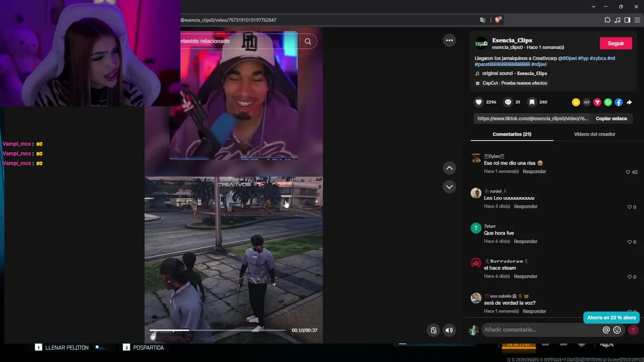644x362 pixels.
Task: Open the #rdjavi hashtag
Action: coord(539,64)
